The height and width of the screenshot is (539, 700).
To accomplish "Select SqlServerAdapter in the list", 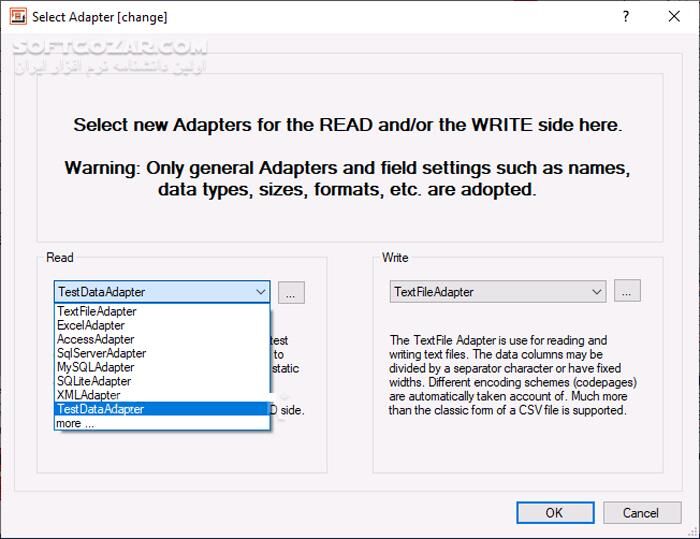I will [102, 354].
